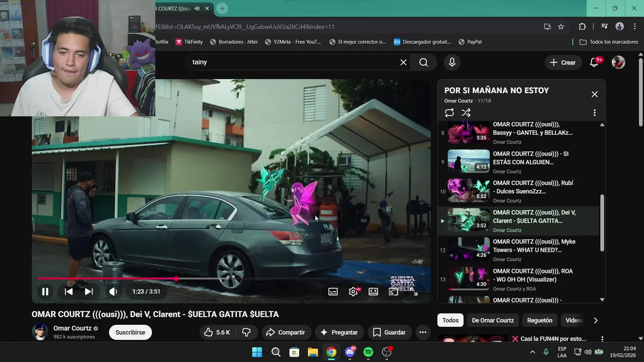The width and height of the screenshot is (644, 362).
Task: Open YouTube notifications bell
Action: [594, 62]
